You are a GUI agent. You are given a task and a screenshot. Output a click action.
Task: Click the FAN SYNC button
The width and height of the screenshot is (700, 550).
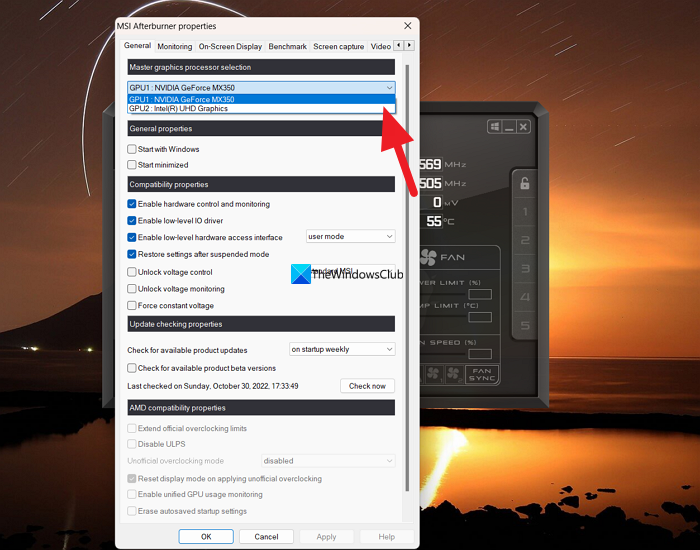(482, 375)
